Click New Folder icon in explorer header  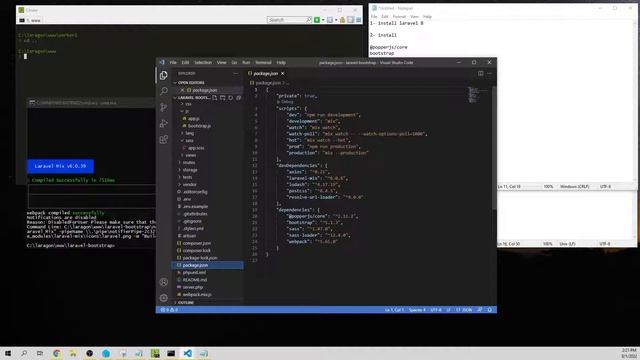coord(223,98)
